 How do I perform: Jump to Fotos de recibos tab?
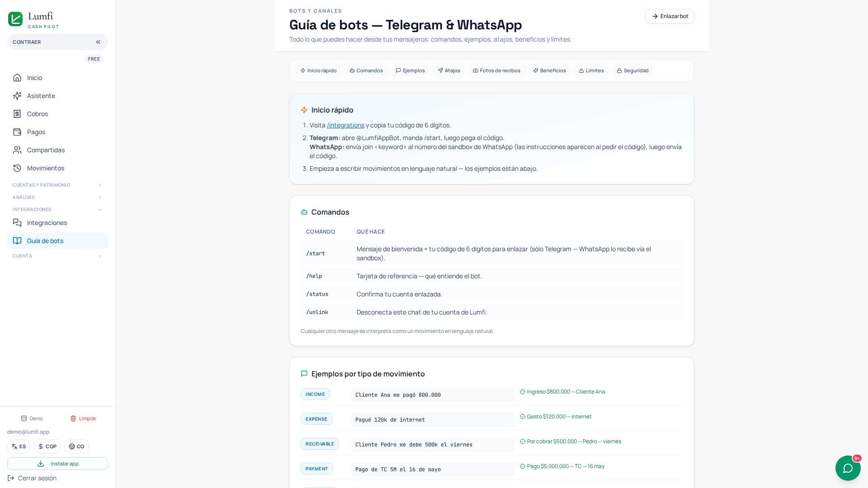(496, 70)
